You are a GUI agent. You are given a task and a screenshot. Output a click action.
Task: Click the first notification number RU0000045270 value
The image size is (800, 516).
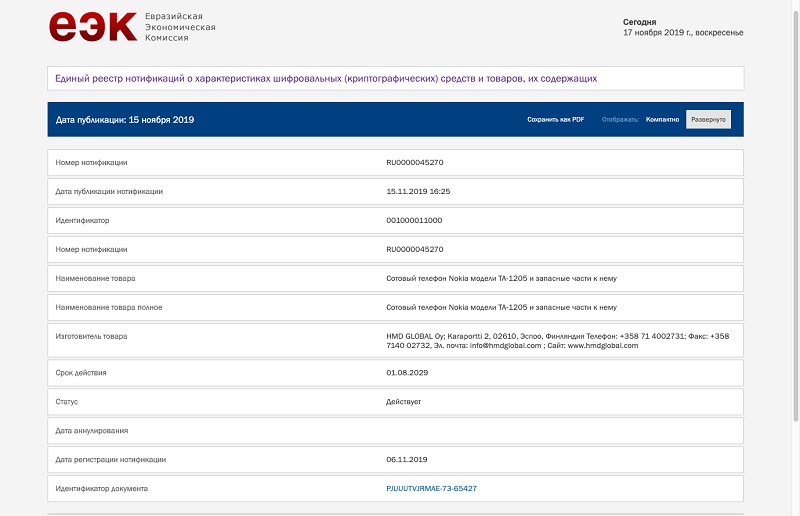pos(414,162)
